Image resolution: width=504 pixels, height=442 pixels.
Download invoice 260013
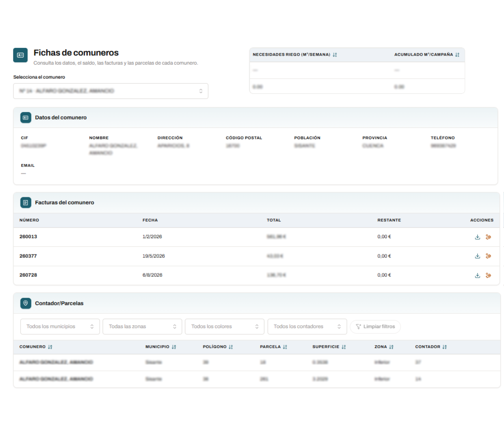point(477,237)
